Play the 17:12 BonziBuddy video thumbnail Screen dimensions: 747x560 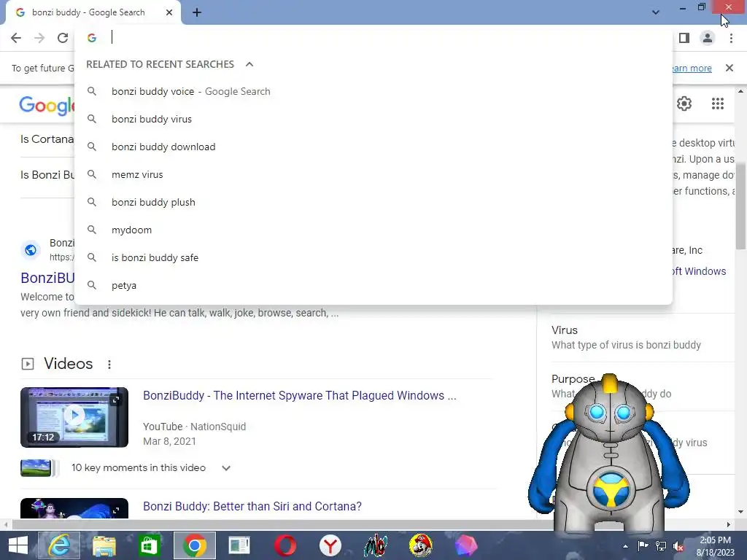pyautogui.click(x=74, y=417)
